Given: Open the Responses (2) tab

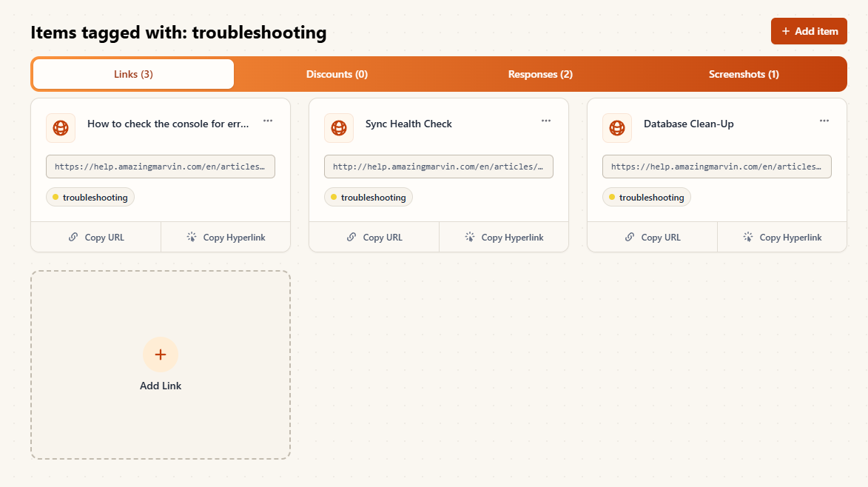Looking at the screenshot, I should [x=540, y=74].
